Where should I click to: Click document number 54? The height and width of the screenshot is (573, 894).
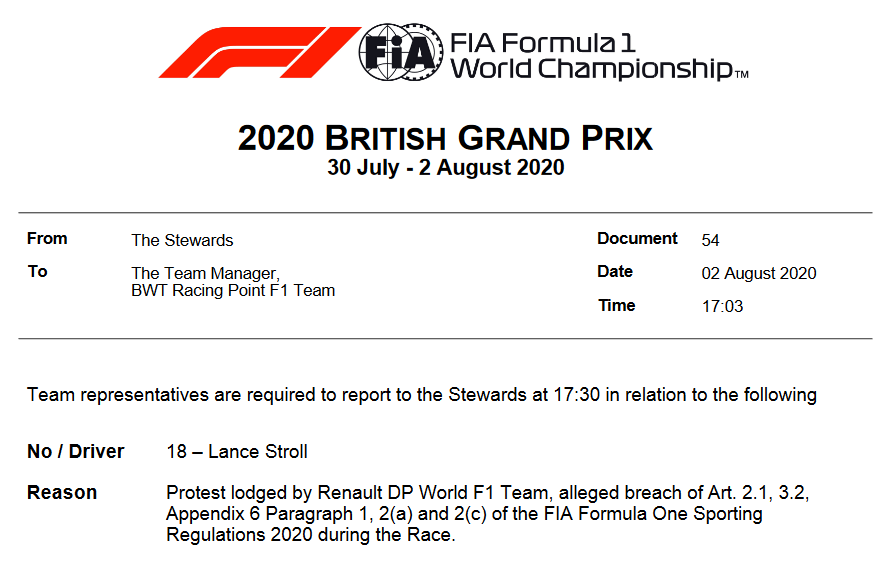click(711, 240)
